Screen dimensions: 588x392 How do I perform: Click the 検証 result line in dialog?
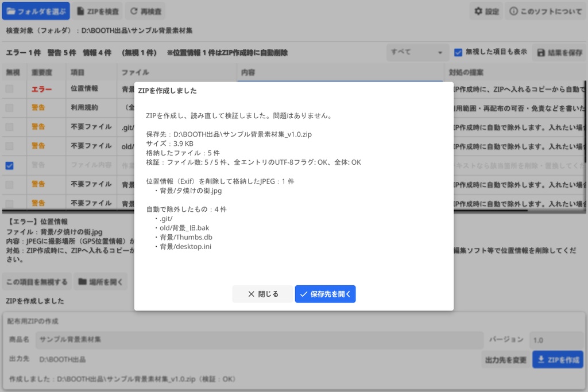[x=253, y=162]
